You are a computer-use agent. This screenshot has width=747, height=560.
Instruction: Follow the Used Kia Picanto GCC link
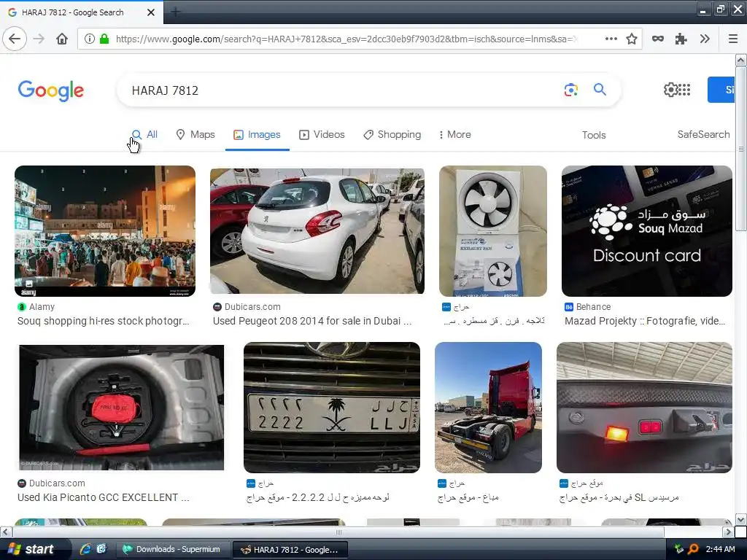104,497
